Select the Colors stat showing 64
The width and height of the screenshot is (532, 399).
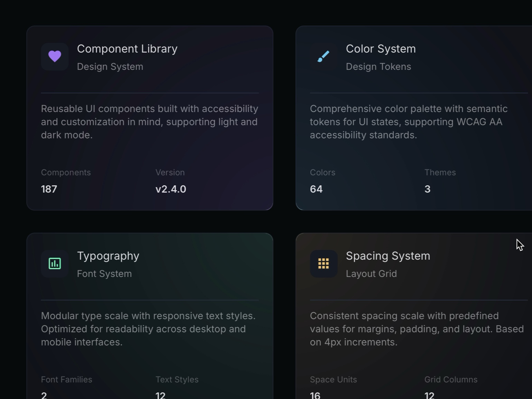coord(316,189)
